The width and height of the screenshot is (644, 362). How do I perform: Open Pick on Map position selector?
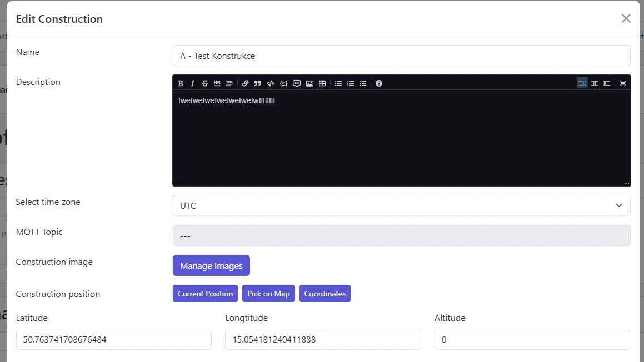[268, 293]
